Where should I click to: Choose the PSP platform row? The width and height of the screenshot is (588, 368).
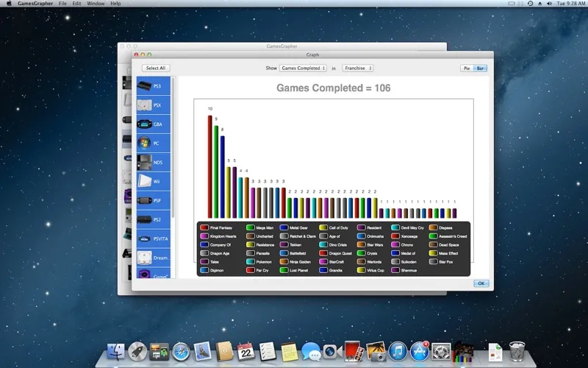(x=154, y=201)
